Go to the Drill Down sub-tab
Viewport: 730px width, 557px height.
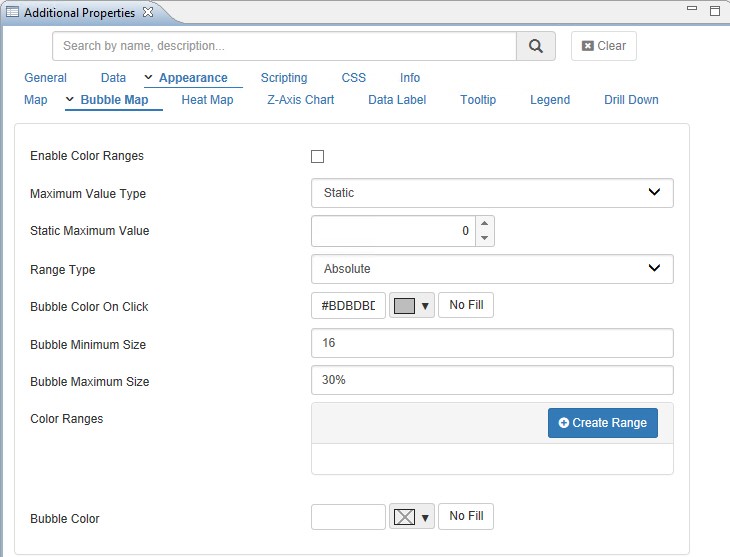pos(631,100)
